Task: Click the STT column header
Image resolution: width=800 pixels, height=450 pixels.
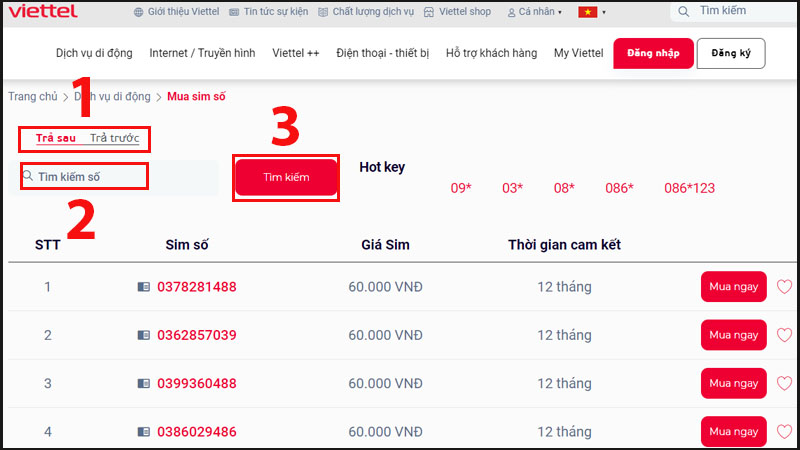Action: (x=47, y=245)
